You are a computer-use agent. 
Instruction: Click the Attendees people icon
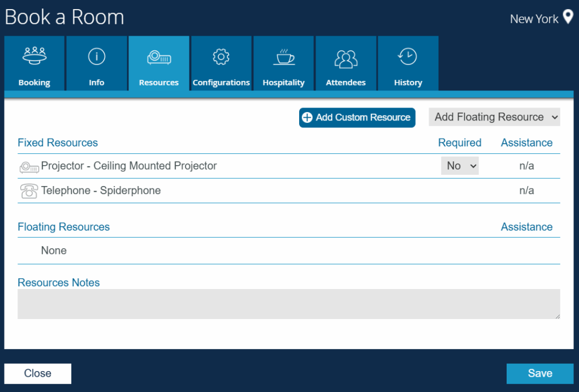point(345,57)
